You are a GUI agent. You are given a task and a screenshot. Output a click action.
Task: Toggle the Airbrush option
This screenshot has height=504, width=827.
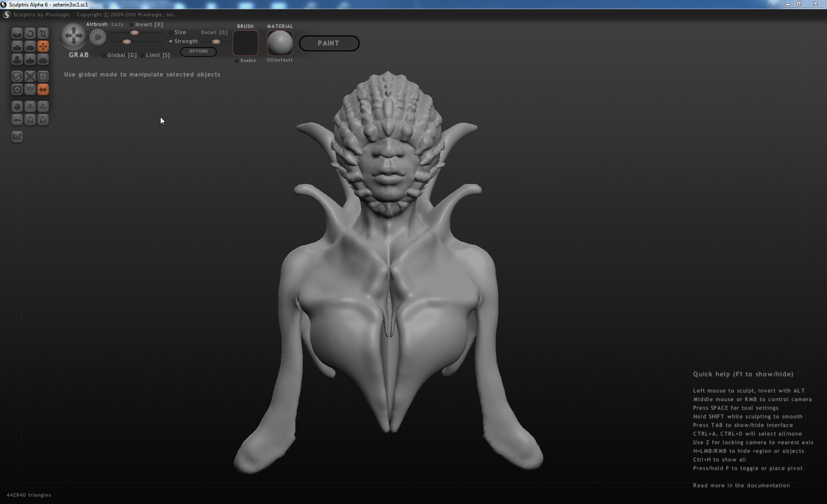96,24
